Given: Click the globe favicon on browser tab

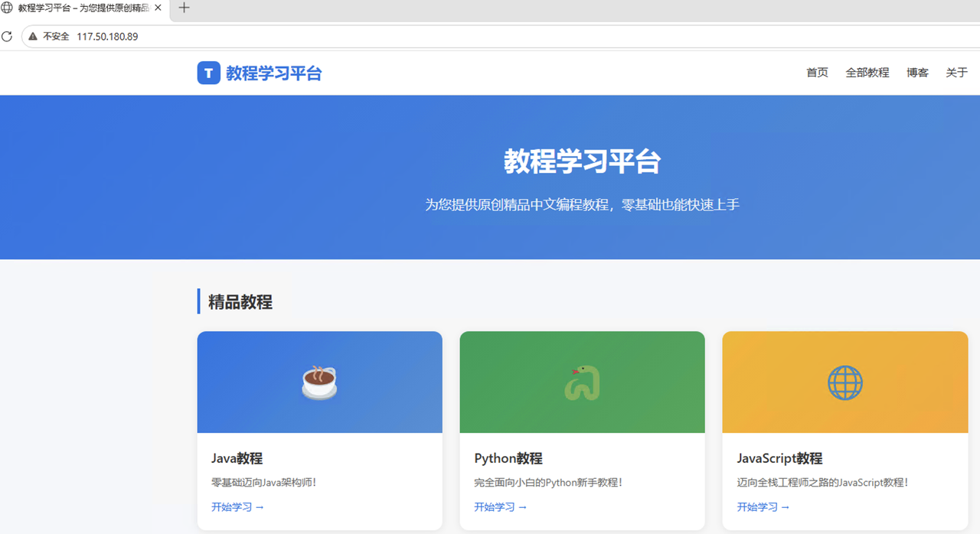Looking at the screenshot, I should pos(6,8).
